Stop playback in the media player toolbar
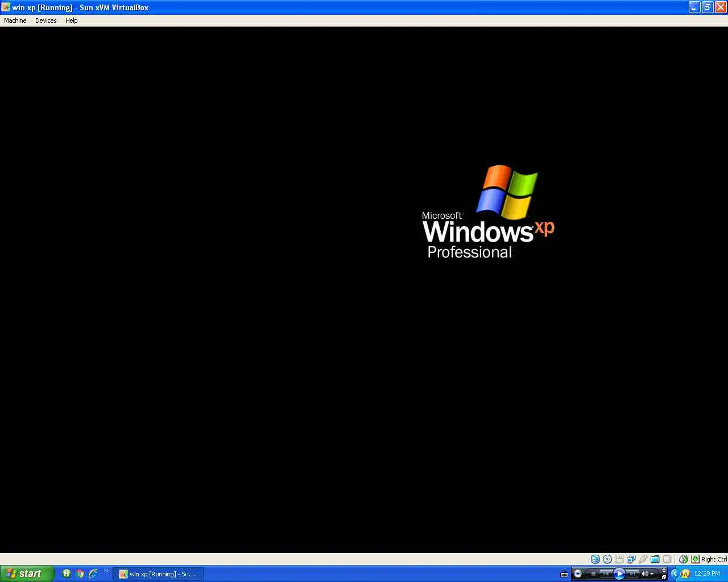The image size is (728, 582). click(593, 573)
